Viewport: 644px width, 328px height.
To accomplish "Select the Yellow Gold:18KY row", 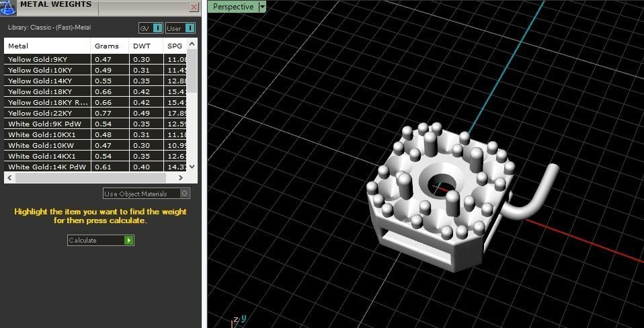I will (x=95, y=91).
